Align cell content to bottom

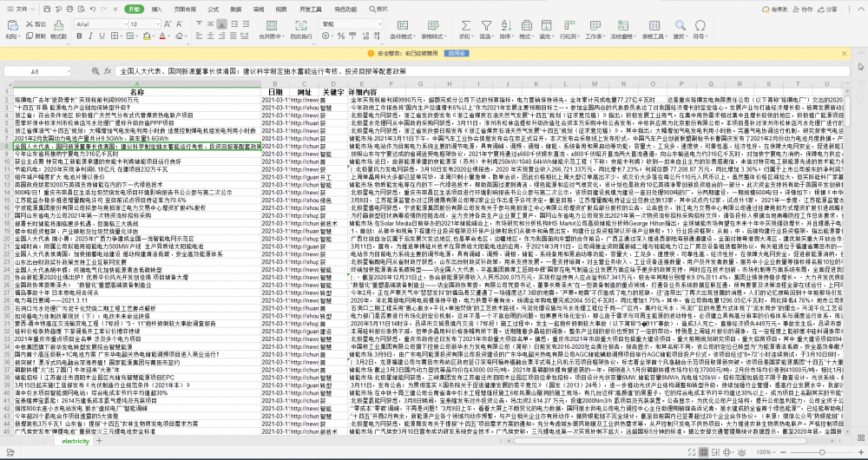click(222, 24)
